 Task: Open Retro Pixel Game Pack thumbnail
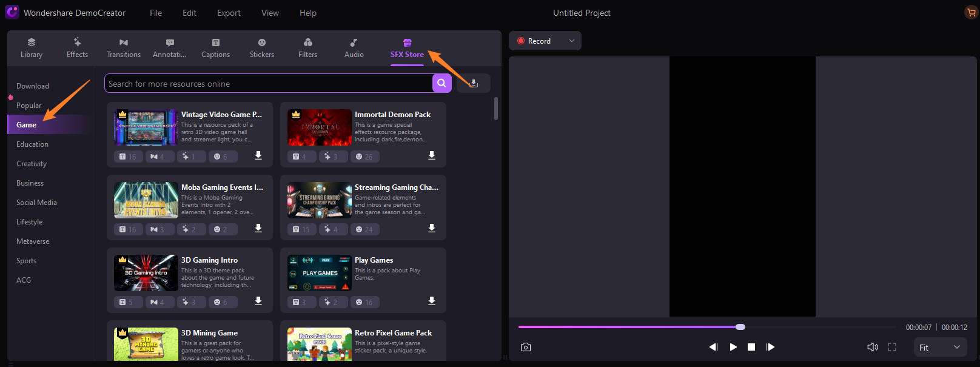coord(319,344)
